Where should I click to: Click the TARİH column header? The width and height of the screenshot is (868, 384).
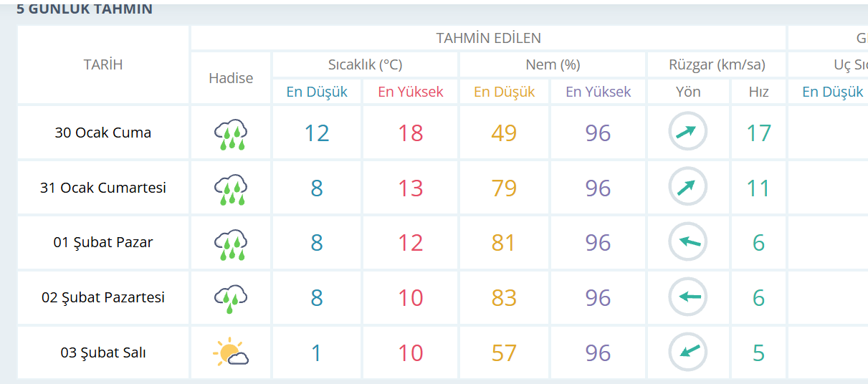point(103,64)
